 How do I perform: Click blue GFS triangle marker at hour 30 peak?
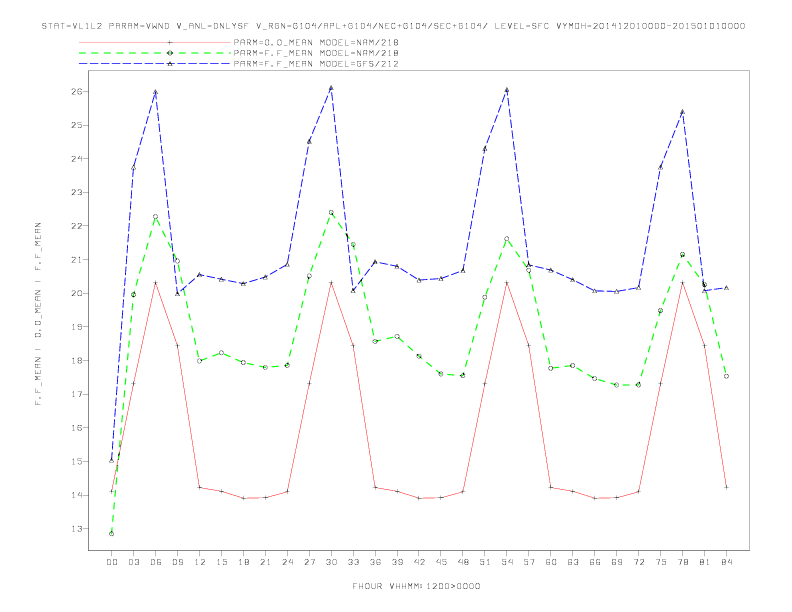pos(331,88)
